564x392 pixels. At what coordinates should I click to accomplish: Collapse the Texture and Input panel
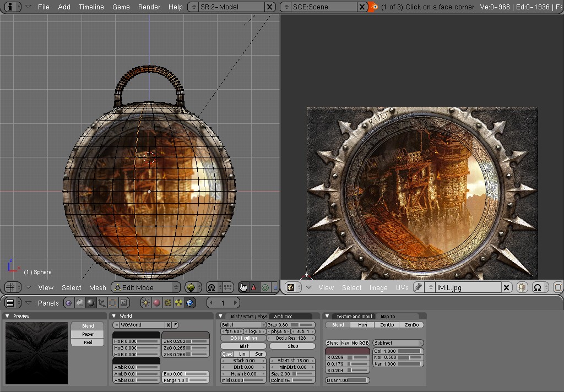(327, 316)
